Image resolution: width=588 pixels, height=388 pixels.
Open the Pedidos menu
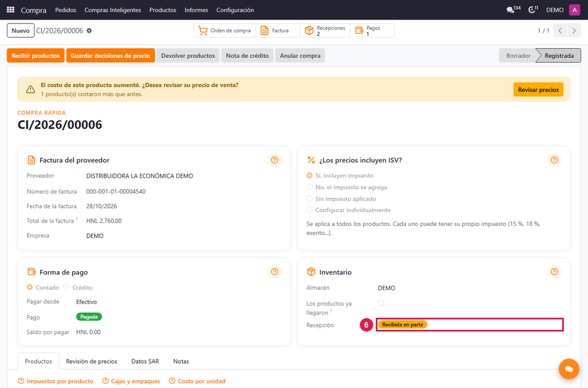click(65, 10)
